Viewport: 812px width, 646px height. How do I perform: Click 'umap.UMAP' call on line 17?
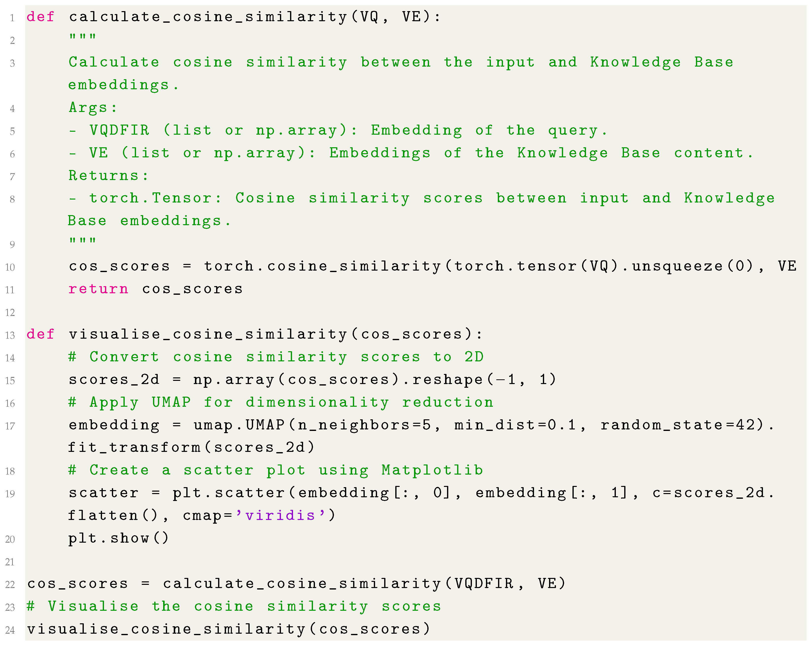(239, 425)
